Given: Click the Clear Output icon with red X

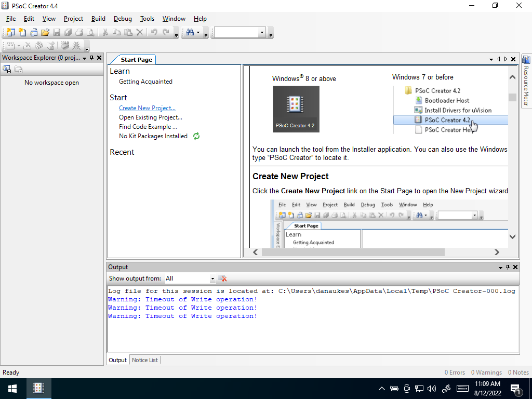Looking at the screenshot, I should click(222, 278).
